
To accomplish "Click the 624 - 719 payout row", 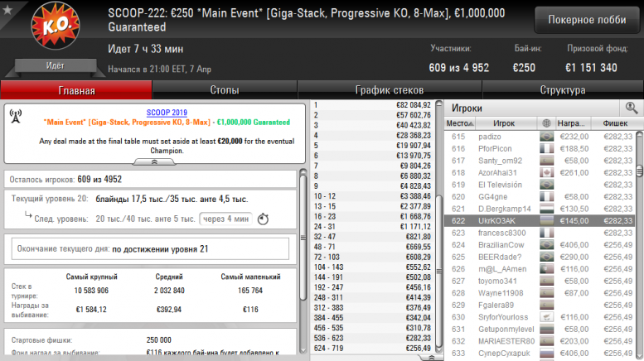I will (372, 349).
